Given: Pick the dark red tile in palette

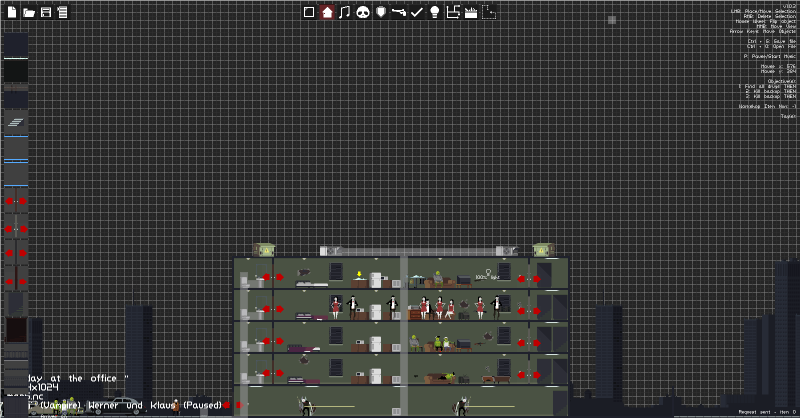Looking at the screenshot, I should coord(16,330).
